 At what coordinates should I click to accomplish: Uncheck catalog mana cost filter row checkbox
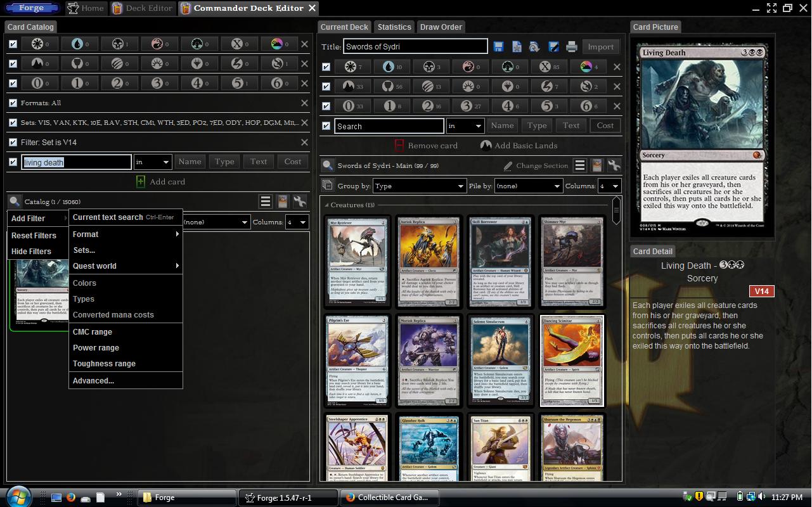click(13, 83)
